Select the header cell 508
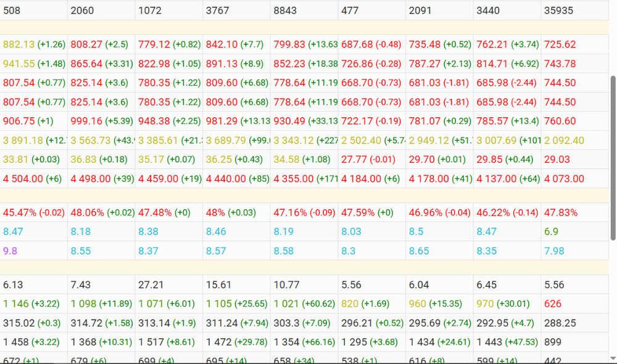The width and height of the screenshot is (617, 364). [x=33, y=10]
